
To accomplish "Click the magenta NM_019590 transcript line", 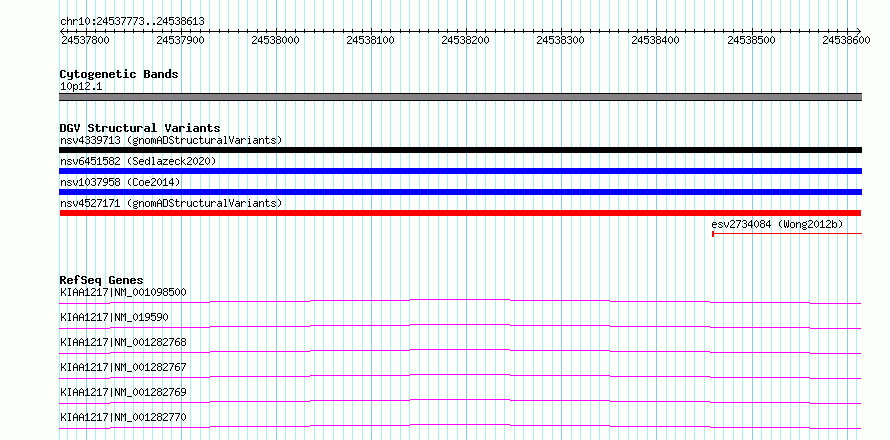I will pyautogui.click(x=460, y=326).
